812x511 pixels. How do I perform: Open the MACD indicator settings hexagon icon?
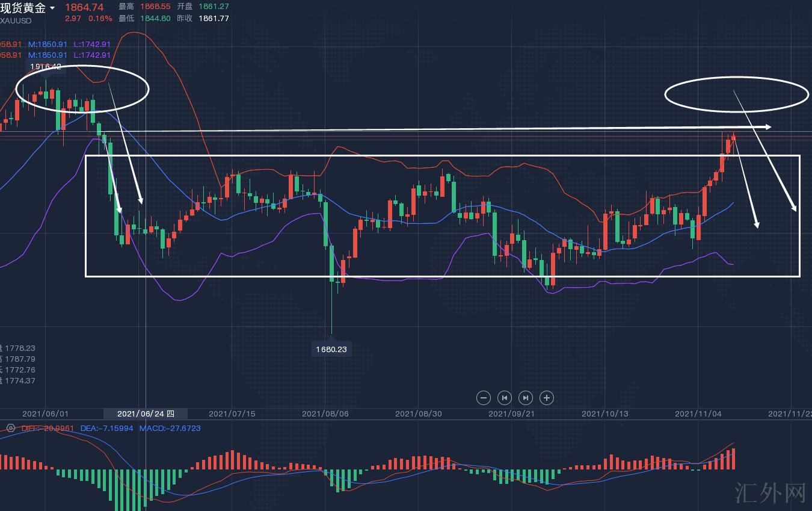point(10,428)
